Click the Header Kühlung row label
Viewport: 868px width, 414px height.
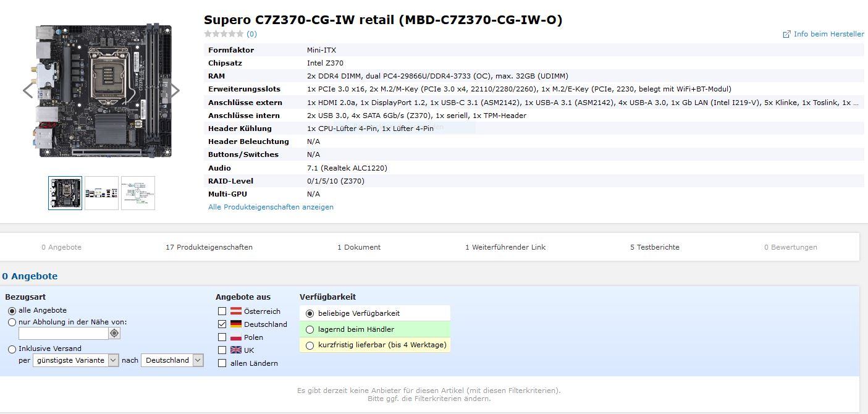[x=240, y=129]
